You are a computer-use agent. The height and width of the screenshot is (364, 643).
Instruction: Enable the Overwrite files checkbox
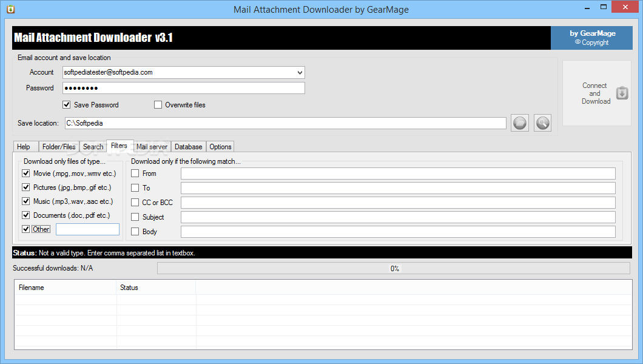158,104
